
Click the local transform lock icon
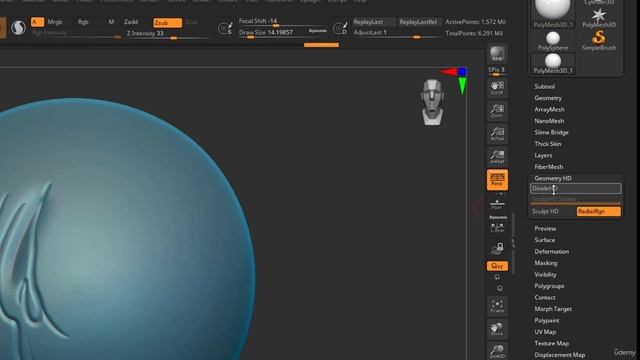click(497, 248)
